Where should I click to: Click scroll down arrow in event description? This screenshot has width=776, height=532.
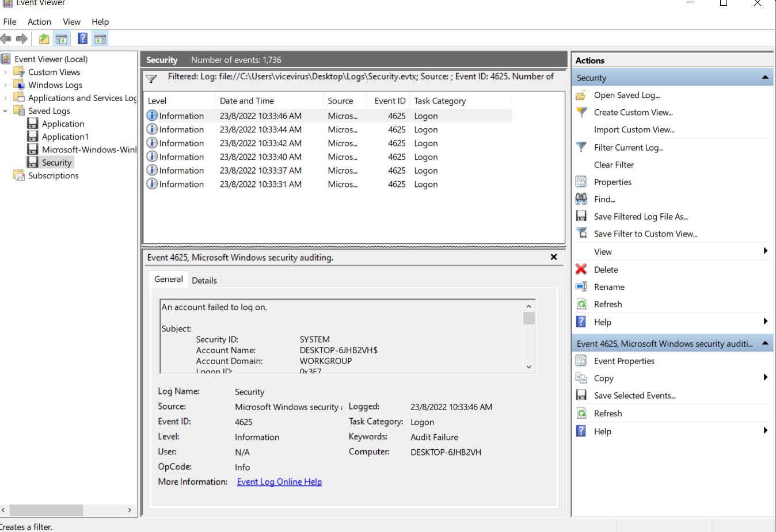click(x=529, y=367)
